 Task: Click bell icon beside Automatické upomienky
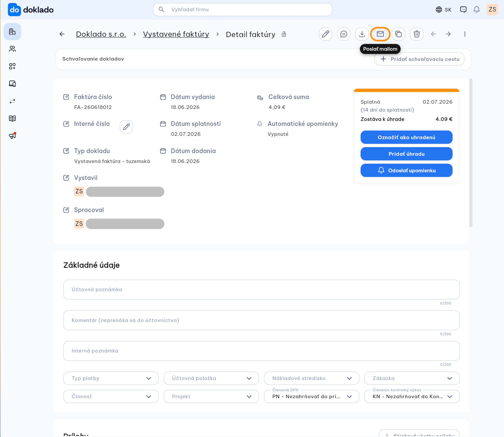(260, 124)
